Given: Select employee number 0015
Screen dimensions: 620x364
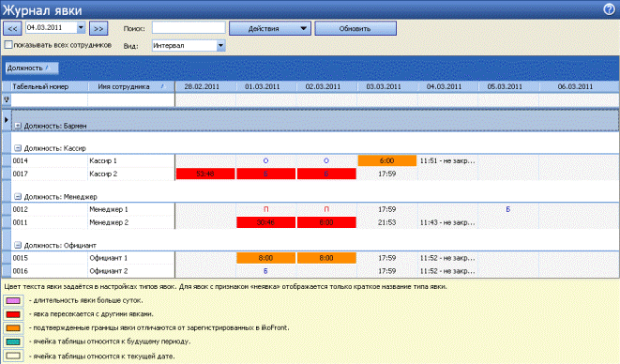Looking at the screenshot, I should coord(49,258).
